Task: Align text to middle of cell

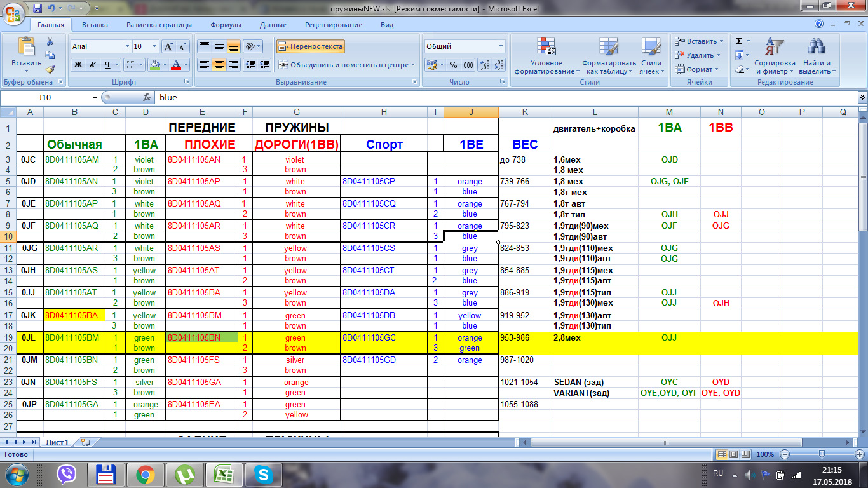Action: (x=219, y=46)
